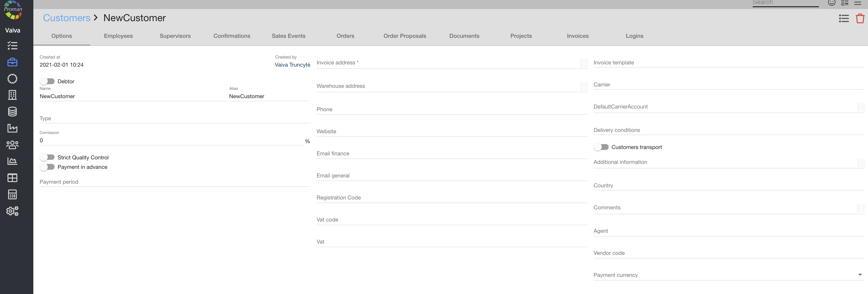Screen dimensions: 868x294
Task: Click the Phone input field
Action: click(452, 109)
